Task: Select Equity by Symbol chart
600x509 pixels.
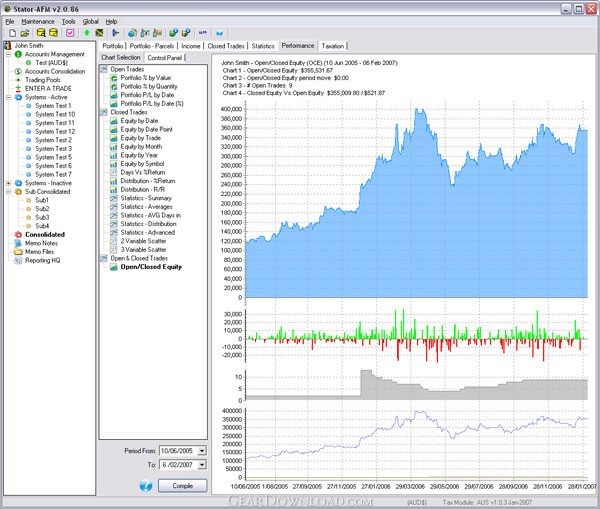Action: pyautogui.click(x=142, y=164)
